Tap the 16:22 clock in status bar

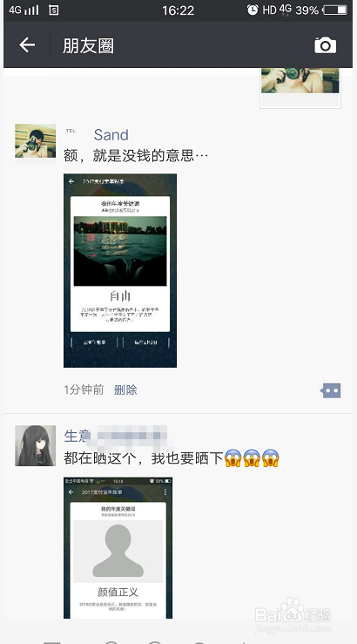(x=178, y=10)
